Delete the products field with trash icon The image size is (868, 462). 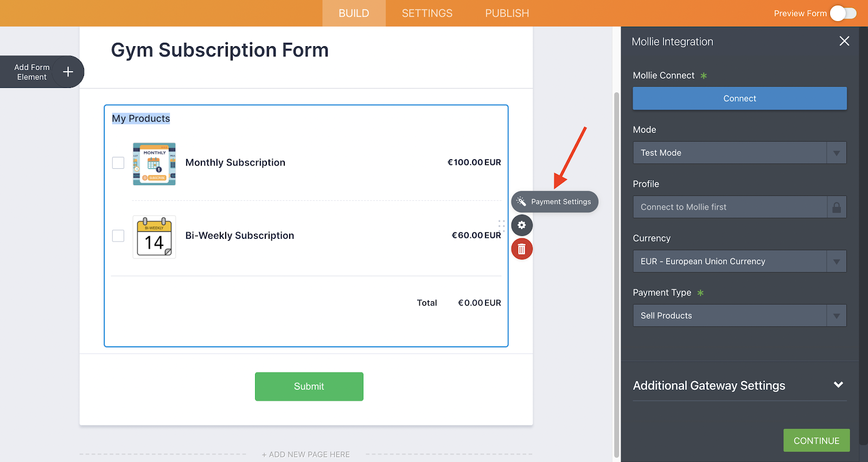521,249
